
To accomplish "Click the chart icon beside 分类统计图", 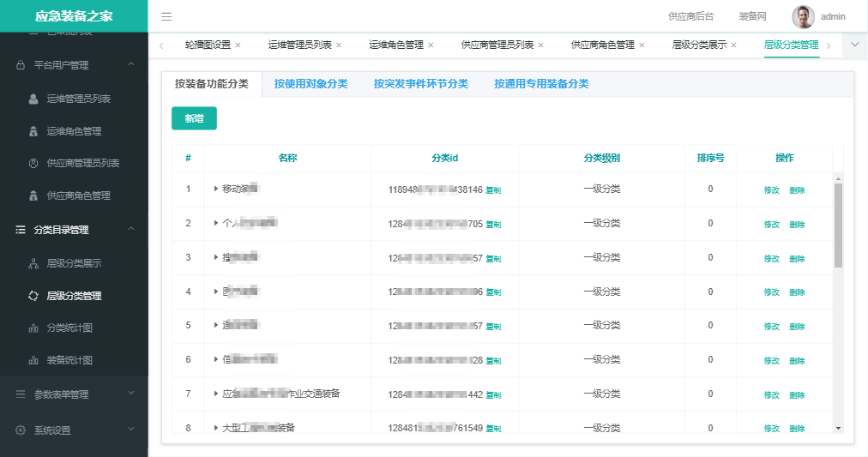I will tap(33, 328).
